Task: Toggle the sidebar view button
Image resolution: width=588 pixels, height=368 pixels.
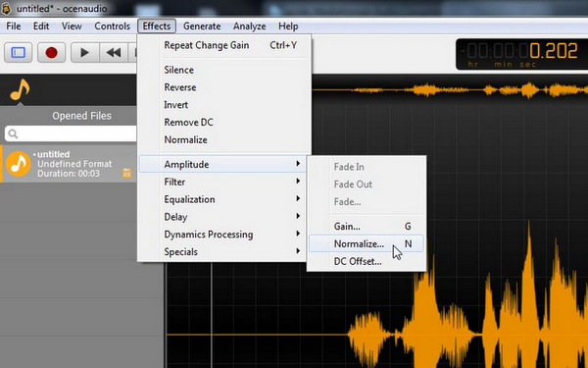Action: pyautogui.click(x=18, y=53)
